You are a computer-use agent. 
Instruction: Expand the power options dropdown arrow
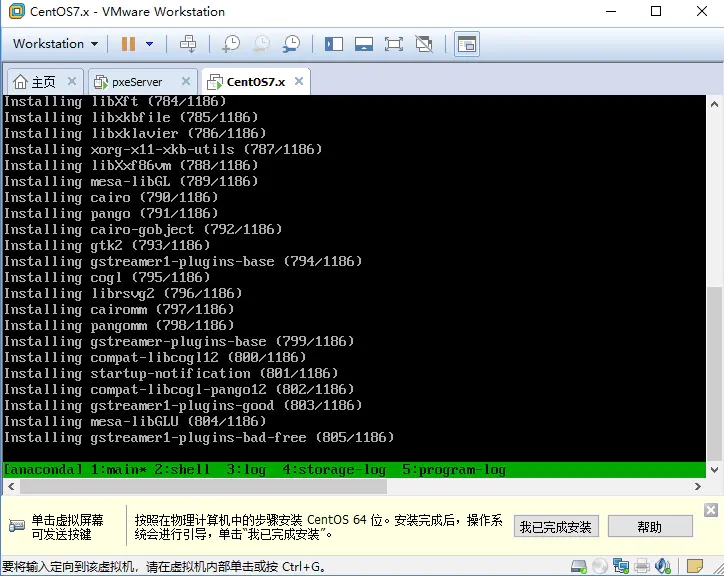[150, 44]
